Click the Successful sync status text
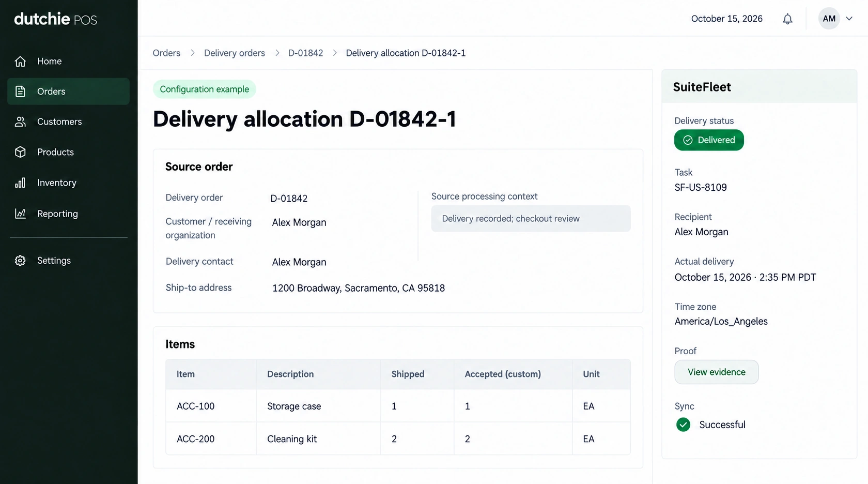The height and width of the screenshot is (484, 868). pos(722,425)
